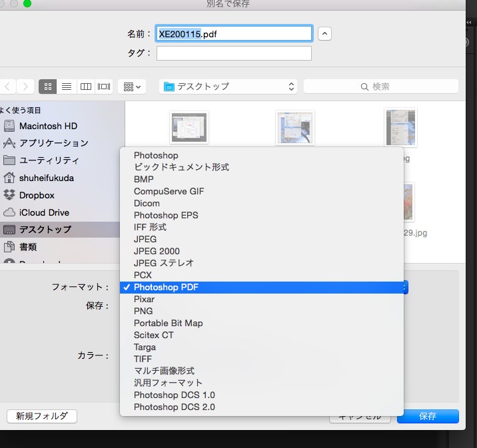The width and height of the screenshot is (477, 448).
Task: Choose Photoshop EPS format
Action: pos(262,215)
